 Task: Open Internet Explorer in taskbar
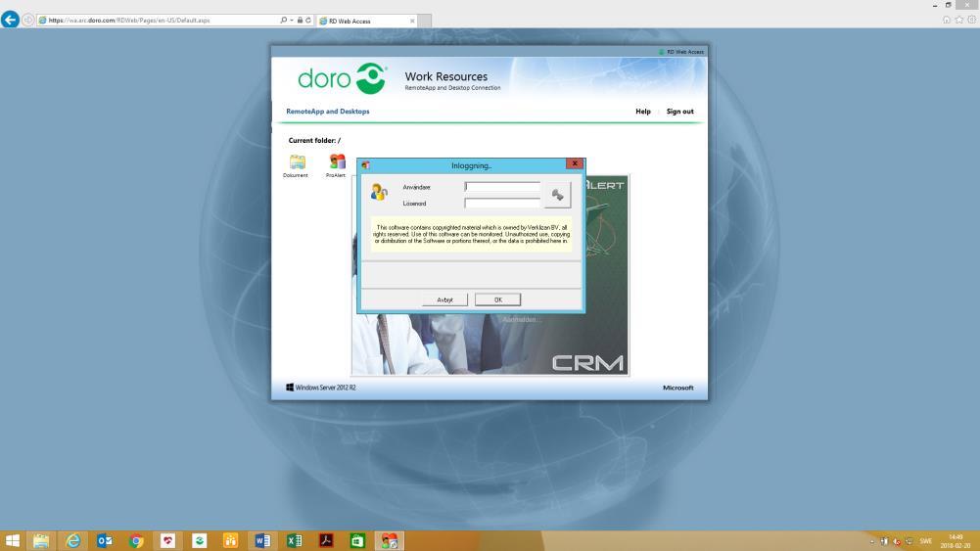pos(73,540)
